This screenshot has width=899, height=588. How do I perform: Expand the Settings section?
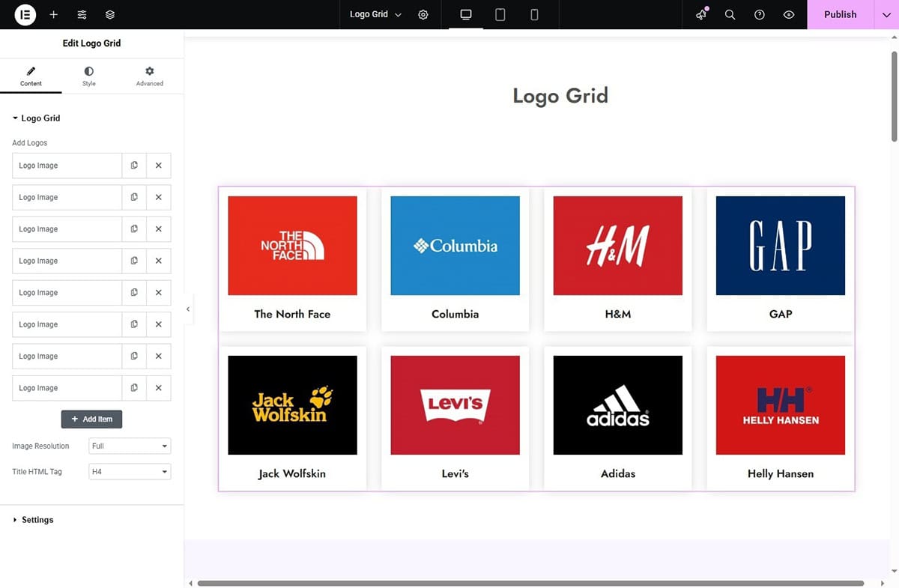[33, 520]
